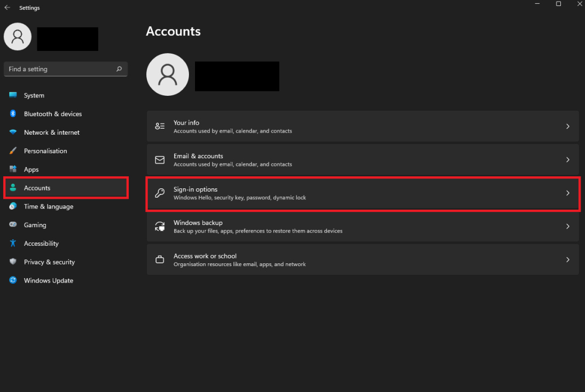585x392 pixels.
Task: Click the Access work or school briefcase icon
Action: click(x=159, y=260)
